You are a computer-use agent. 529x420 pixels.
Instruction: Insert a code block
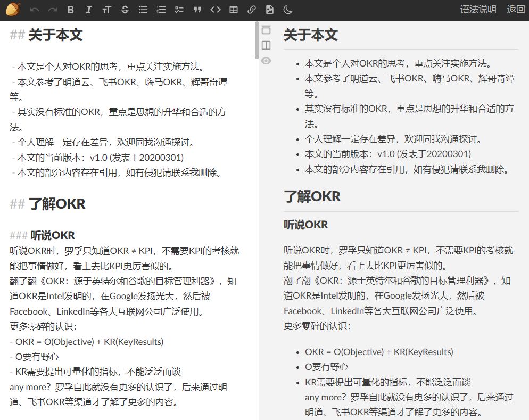coord(215,9)
